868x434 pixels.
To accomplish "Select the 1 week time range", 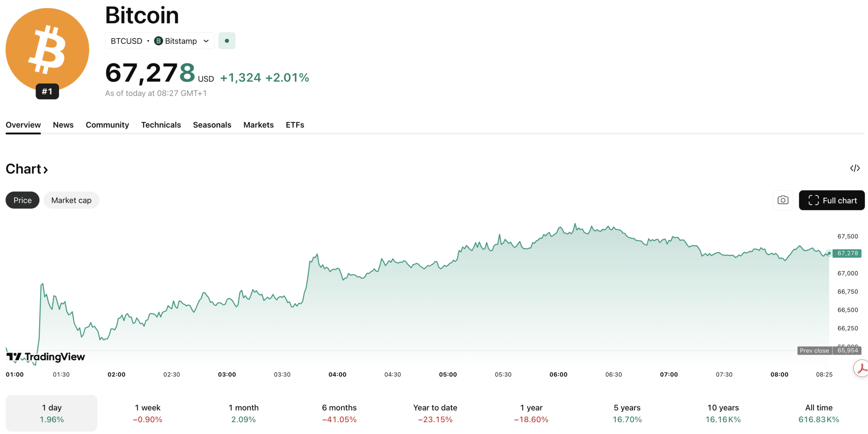I will pos(148,413).
